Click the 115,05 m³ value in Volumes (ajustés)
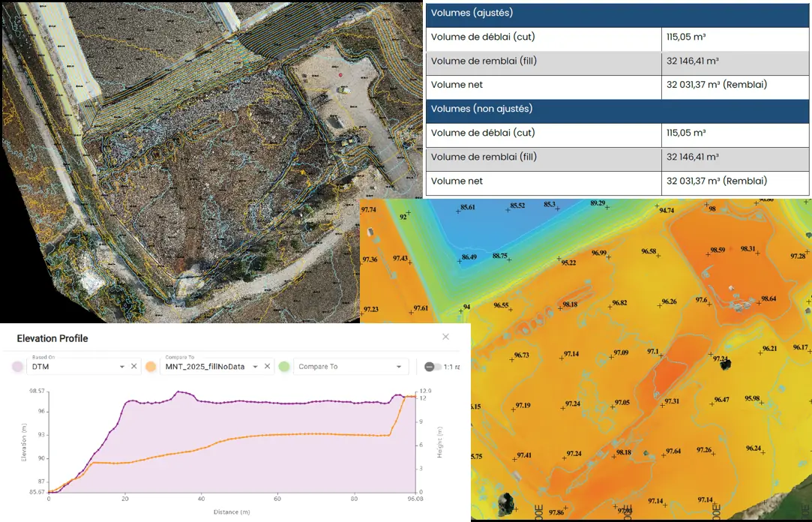The width and height of the screenshot is (812, 522). pos(686,37)
